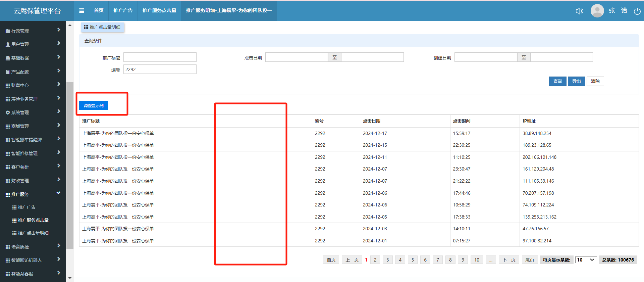Click the 查询 search button
This screenshot has width=644, height=282.
pos(557,81)
